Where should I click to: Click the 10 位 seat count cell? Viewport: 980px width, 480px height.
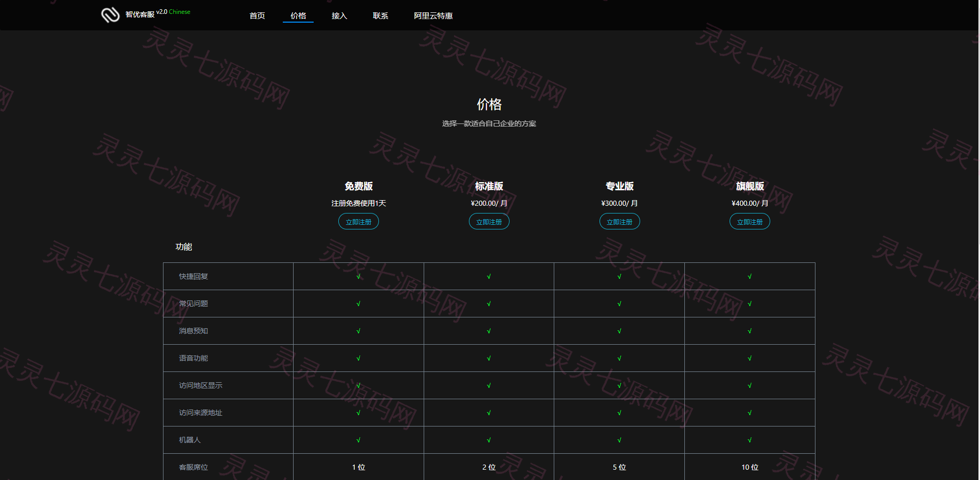tap(750, 467)
